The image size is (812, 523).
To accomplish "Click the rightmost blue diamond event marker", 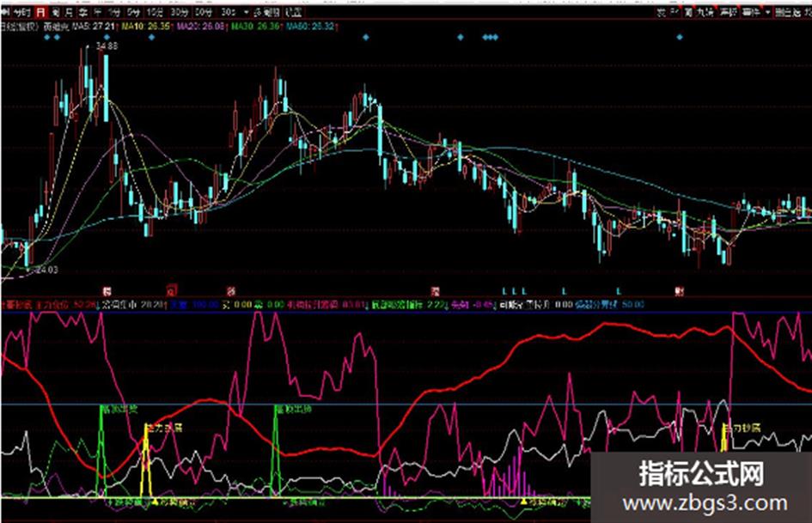I will 680,37.
